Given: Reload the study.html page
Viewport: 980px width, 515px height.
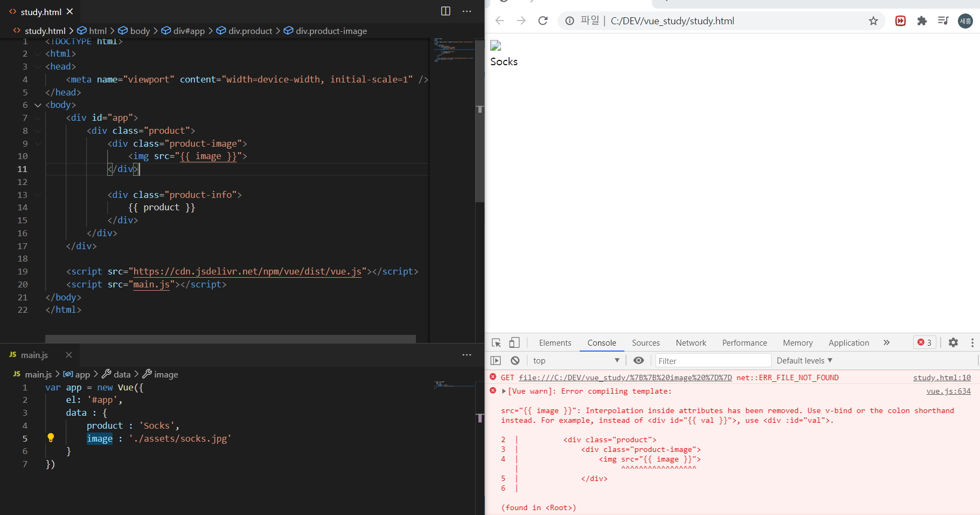Looking at the screenshot, I should (x=543, y=21).
